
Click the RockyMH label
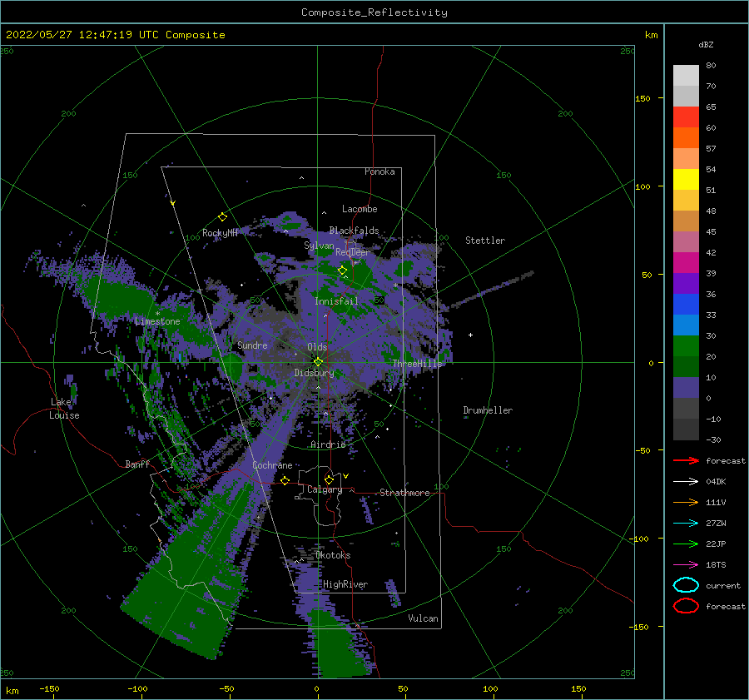click(x=220, y=233)
